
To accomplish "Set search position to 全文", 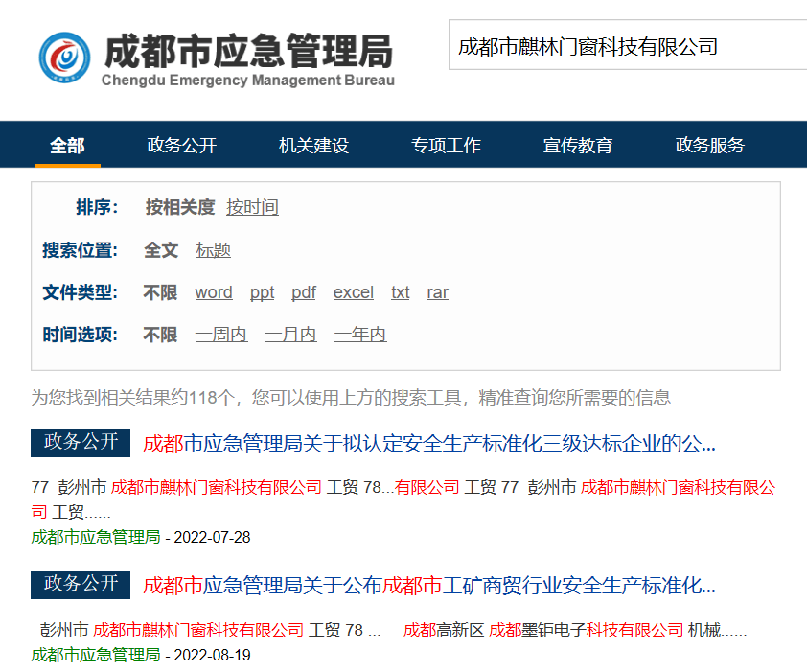I will (161, 250).
